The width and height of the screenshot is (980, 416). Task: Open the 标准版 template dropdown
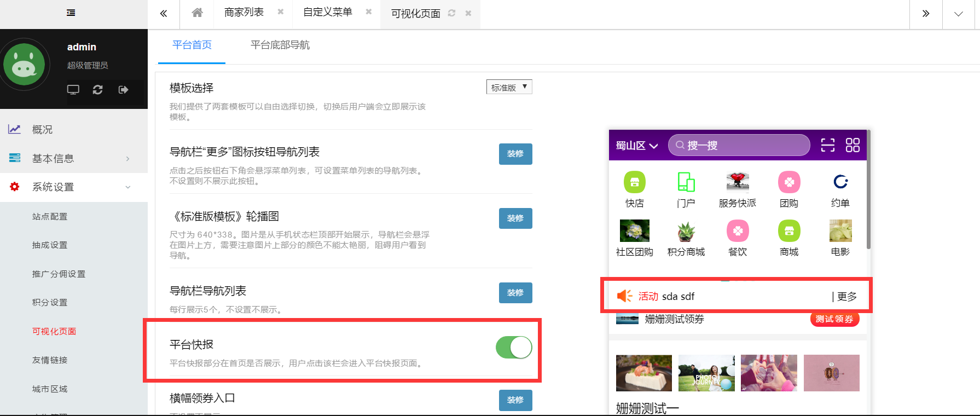509,87
